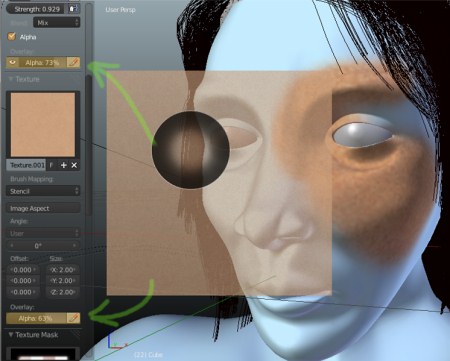Click the skin texture preview thumbnail
This screenshot has width=450, height=361.
tap(43, 125)
